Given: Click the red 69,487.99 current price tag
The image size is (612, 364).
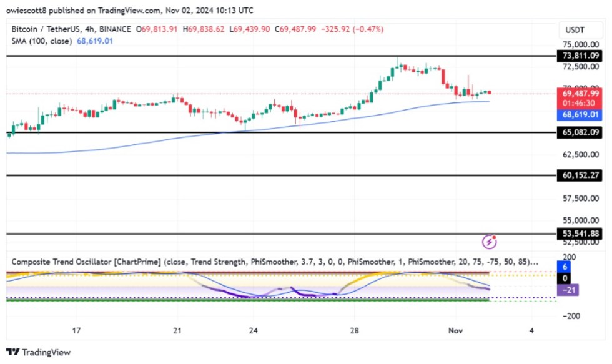Looking at the screenshot, I should coord(581,93).
